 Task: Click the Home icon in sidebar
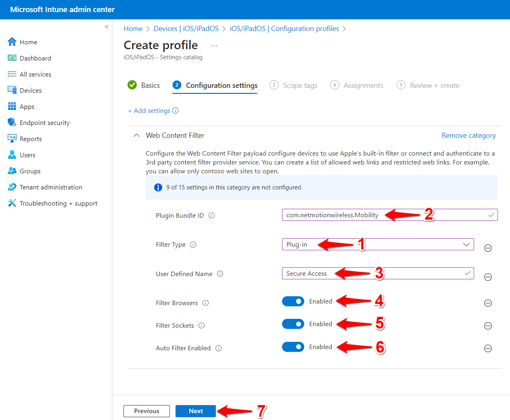pyautogui.click(x=12, y=42)
